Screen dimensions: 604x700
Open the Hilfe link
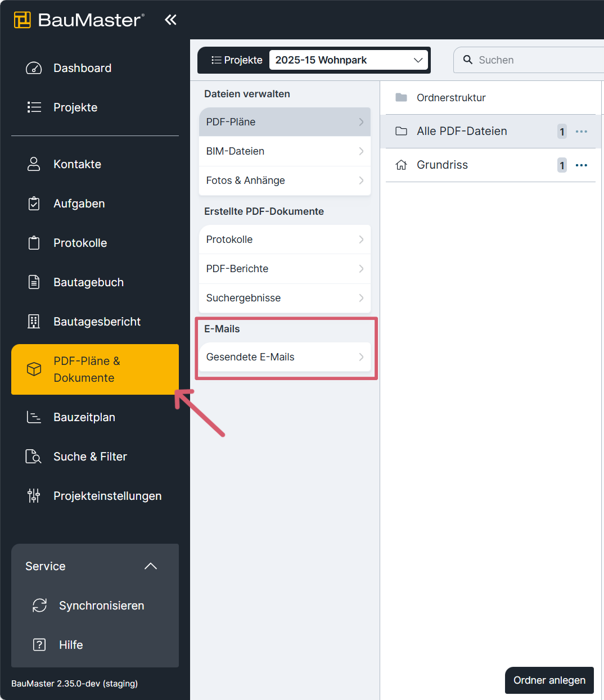click(71, 645)
